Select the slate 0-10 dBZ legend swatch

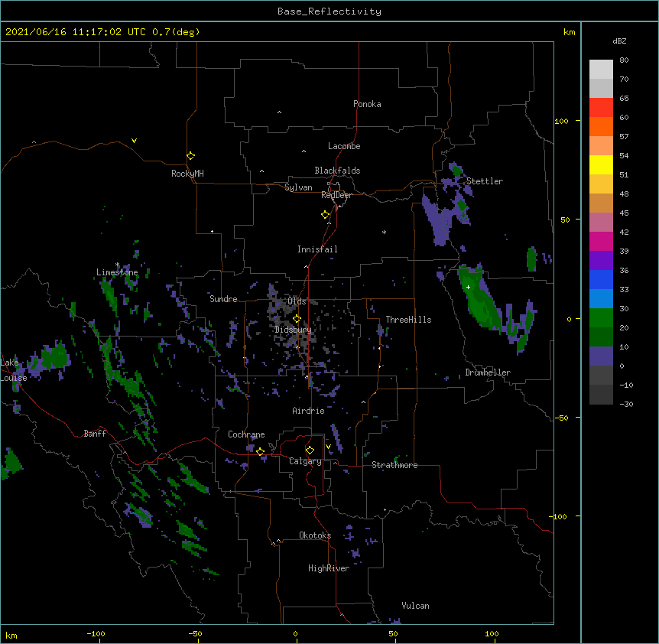[601, 356]
